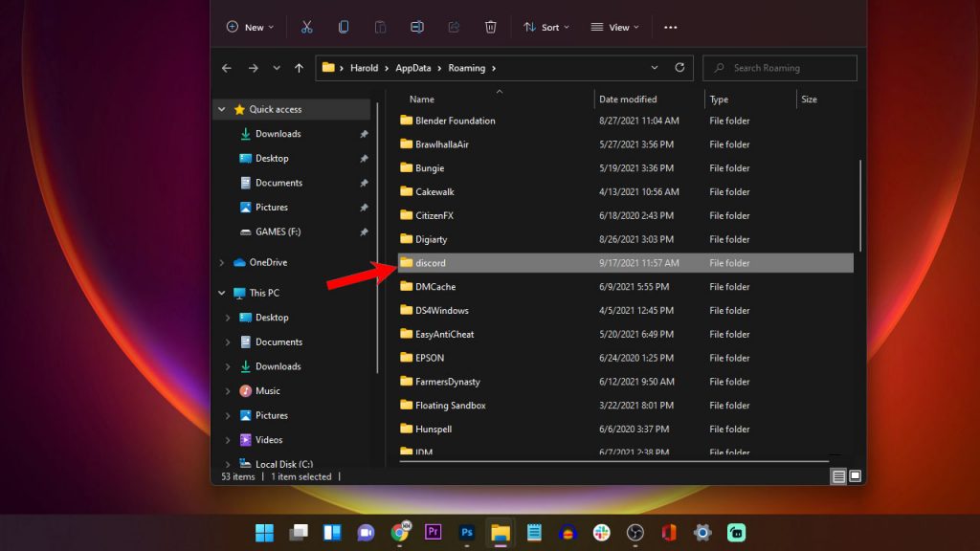Click the Search Roaming field
Viewport: 980px width, 551px height.
(780, 68)
